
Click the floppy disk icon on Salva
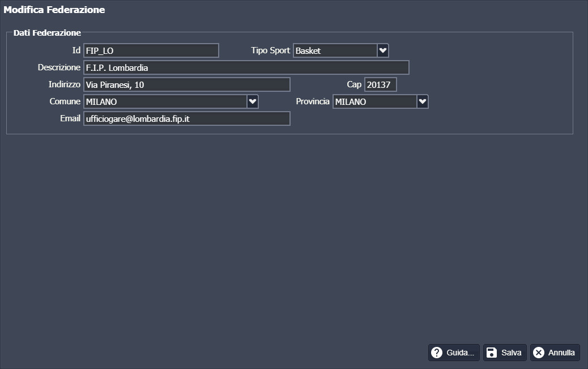pyautogui.click(x=492, y=353)
